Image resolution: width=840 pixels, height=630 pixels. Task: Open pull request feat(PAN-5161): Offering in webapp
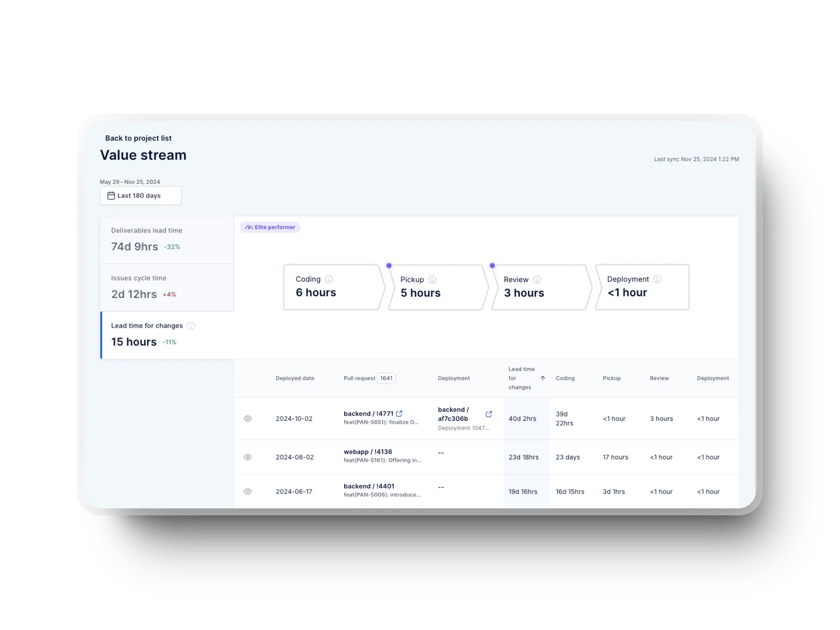[x=367, y=451]
